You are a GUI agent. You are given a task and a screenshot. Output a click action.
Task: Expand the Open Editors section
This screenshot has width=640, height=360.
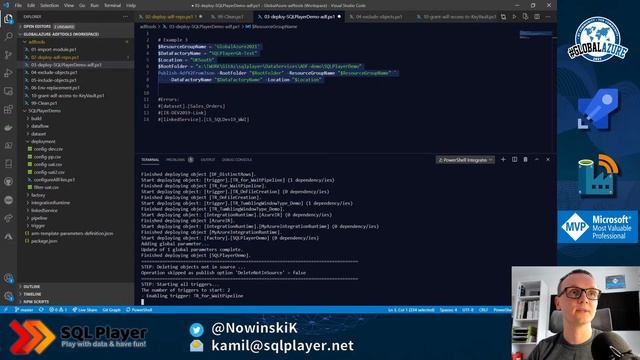(76, 27)
